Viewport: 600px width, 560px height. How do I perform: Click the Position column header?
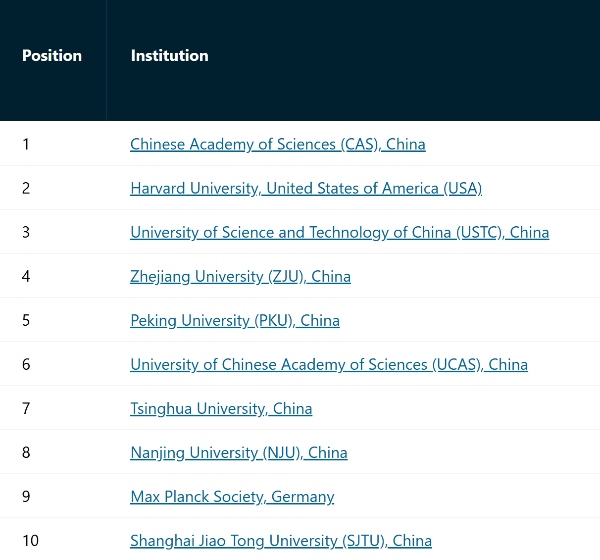[52, 56]
